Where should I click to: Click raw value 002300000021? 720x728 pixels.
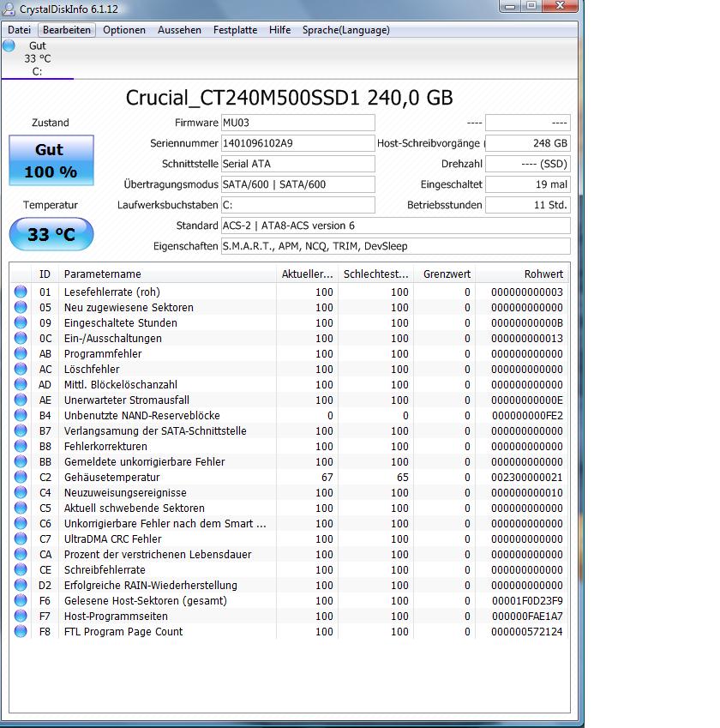527,478
